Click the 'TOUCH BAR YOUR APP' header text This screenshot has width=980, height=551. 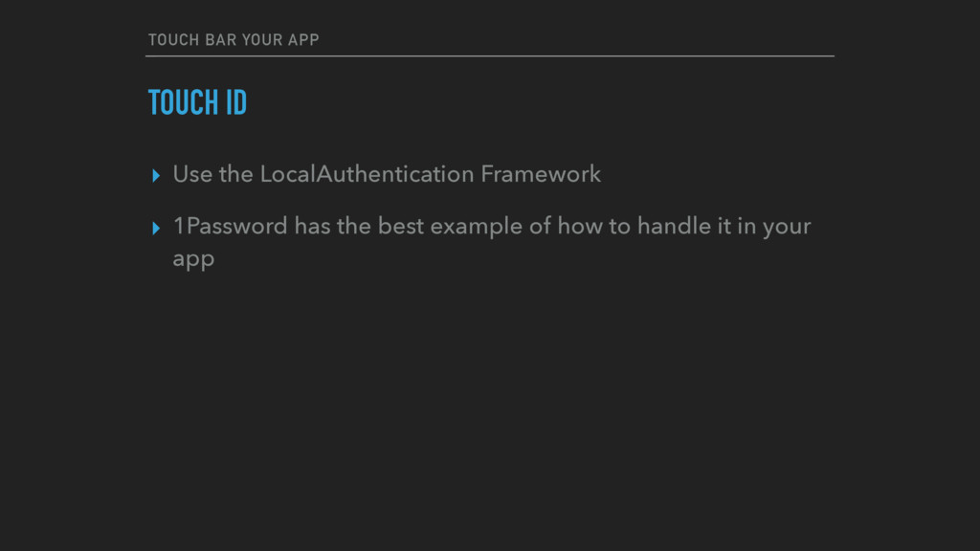234,40
